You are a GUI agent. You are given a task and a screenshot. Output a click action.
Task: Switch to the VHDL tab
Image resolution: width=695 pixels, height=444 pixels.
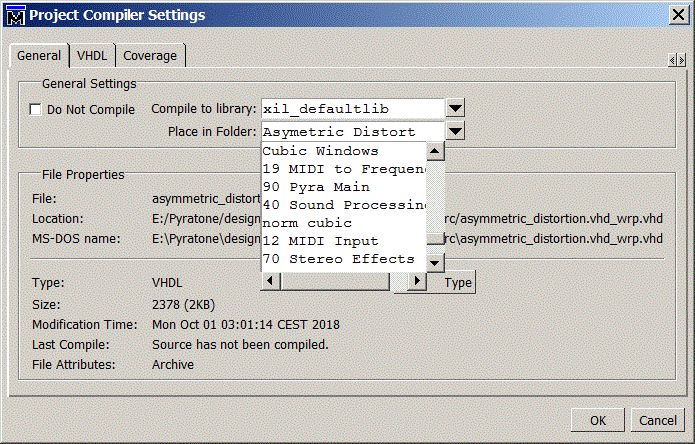92,56
